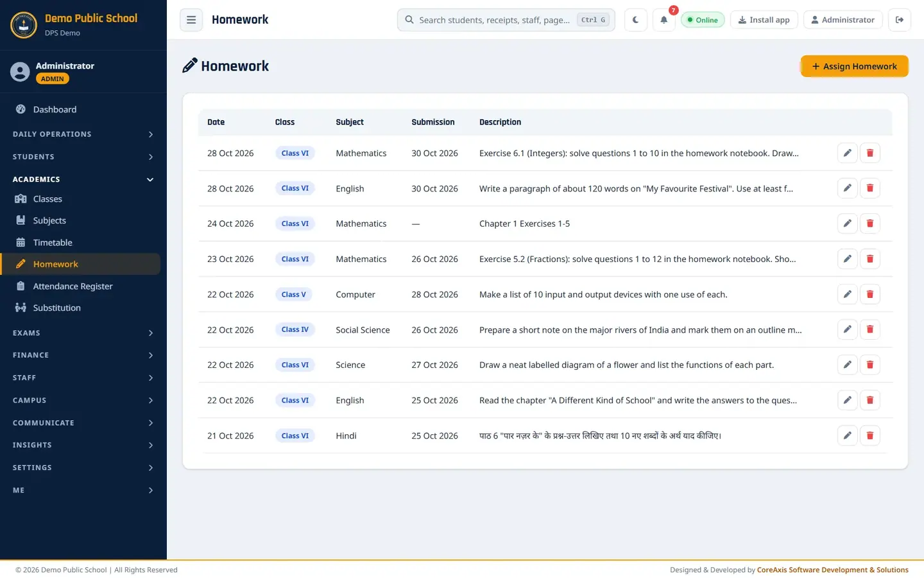Image resolution: width=924 pixels, height=578 pixels.
Task: Click the logout icon in header
Action: tap(900, 20)
